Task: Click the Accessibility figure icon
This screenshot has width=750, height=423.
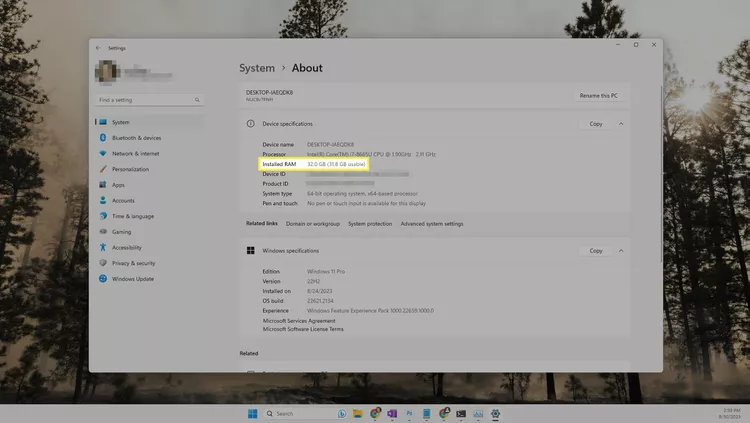Action: (103, 247)
